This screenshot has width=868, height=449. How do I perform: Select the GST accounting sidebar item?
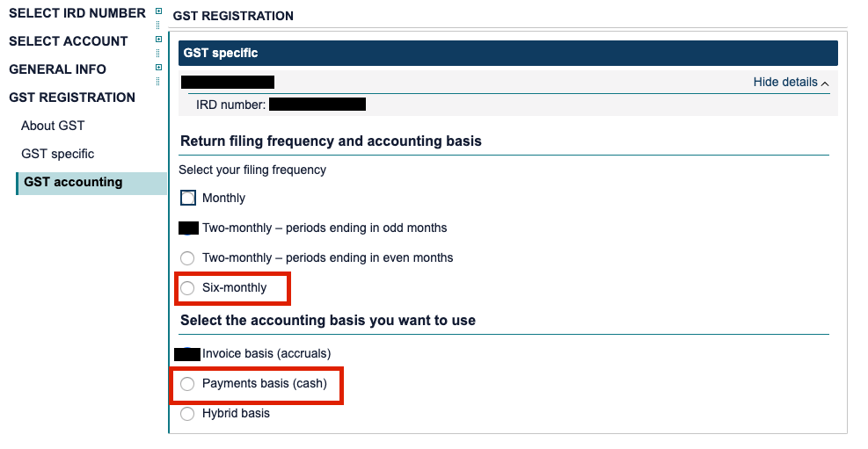74,182
